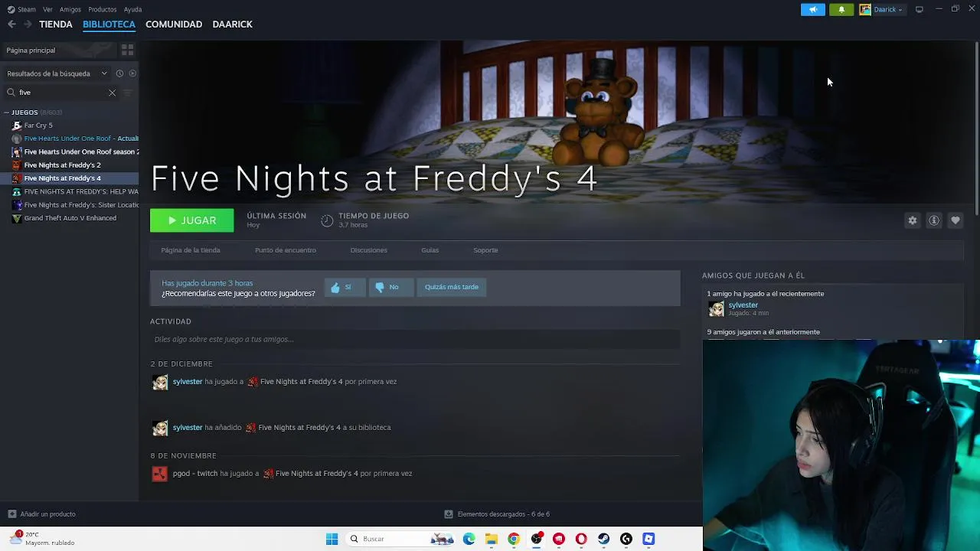
Task: Go back with the left arrow
Action: click(11, 24)
